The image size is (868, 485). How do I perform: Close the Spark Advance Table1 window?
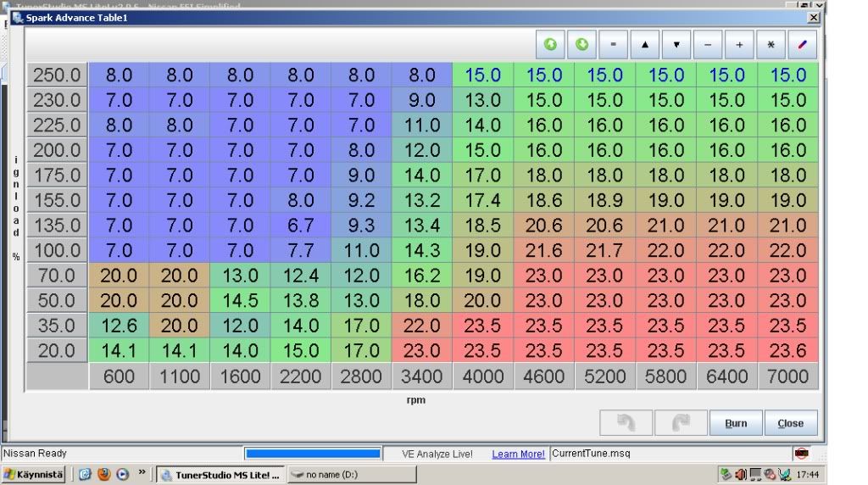pos(813,18)
